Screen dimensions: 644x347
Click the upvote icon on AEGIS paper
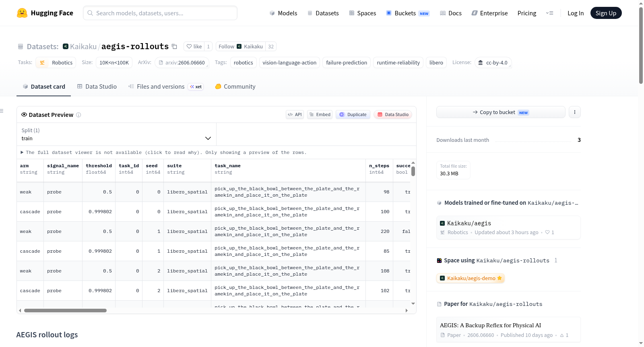click(x=562, y=335)
